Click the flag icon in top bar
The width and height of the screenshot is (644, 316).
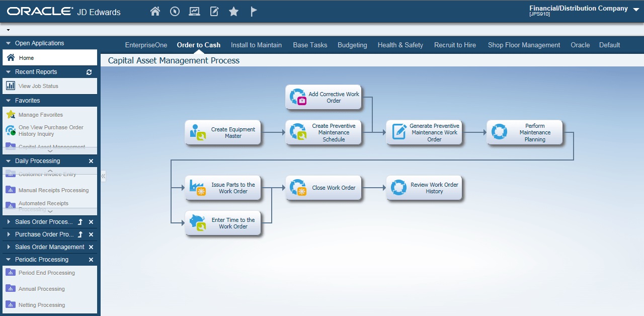click(254, 11)
